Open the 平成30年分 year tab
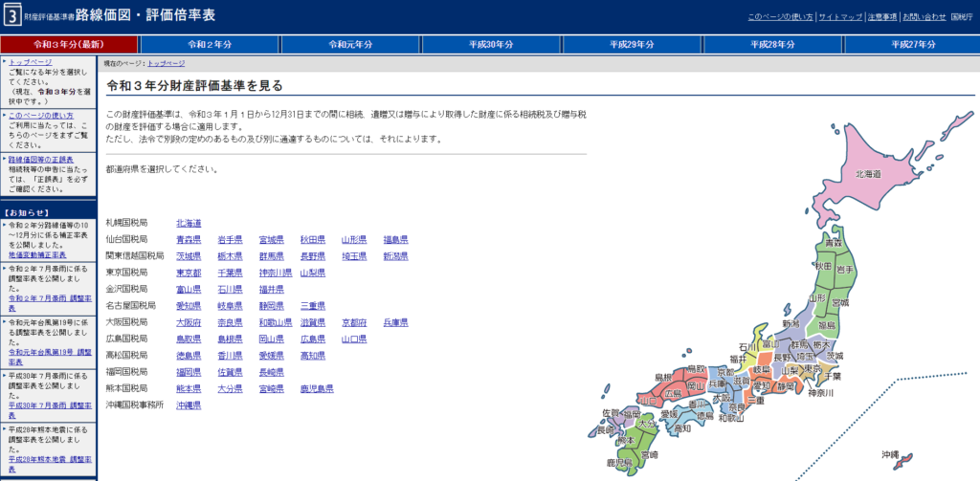Viewport: 980px width, 481px height. (x=492, y=45)
